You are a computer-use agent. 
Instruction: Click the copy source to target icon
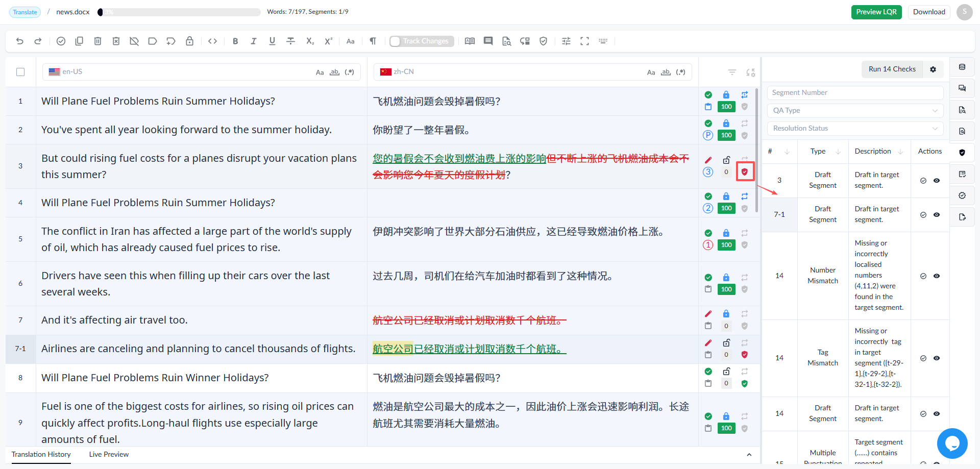[79, 41]
